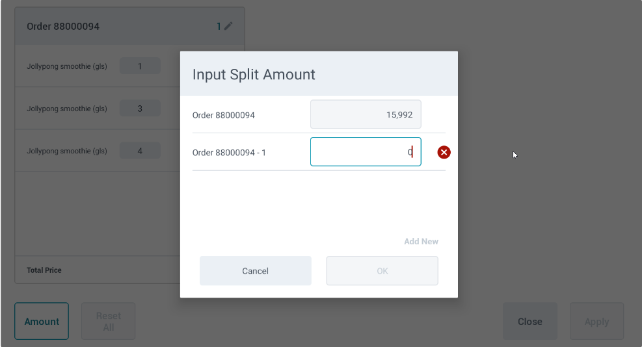Click the Add New link
Image resolution: width=644 pixels, height=347 pixels.
click(x=421, y=241)
